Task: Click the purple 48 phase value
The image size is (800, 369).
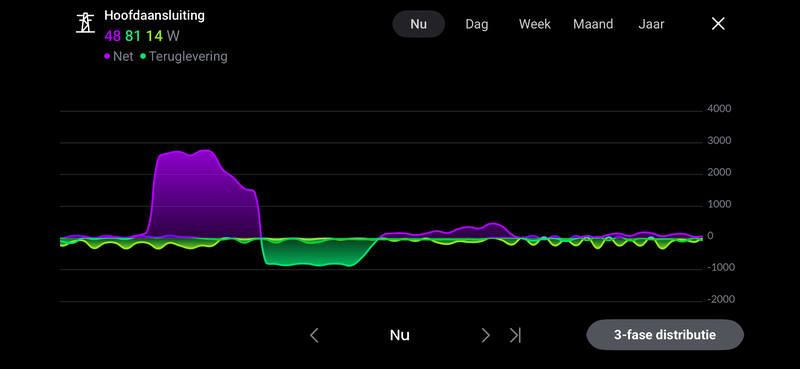Action: click(112, 36)
